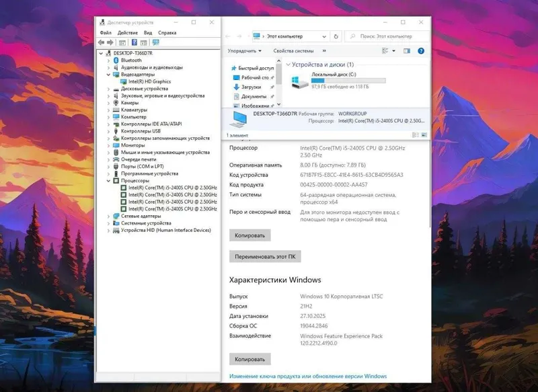
Task: Click the Мониторы category icon
Action: point(116,145)
